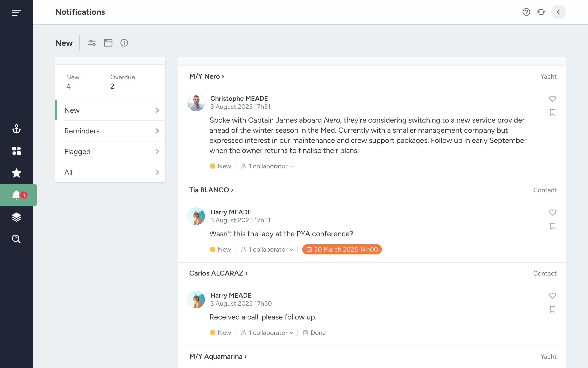
Task: Refresh notifications with the sync icon
Action: (541, 12)
